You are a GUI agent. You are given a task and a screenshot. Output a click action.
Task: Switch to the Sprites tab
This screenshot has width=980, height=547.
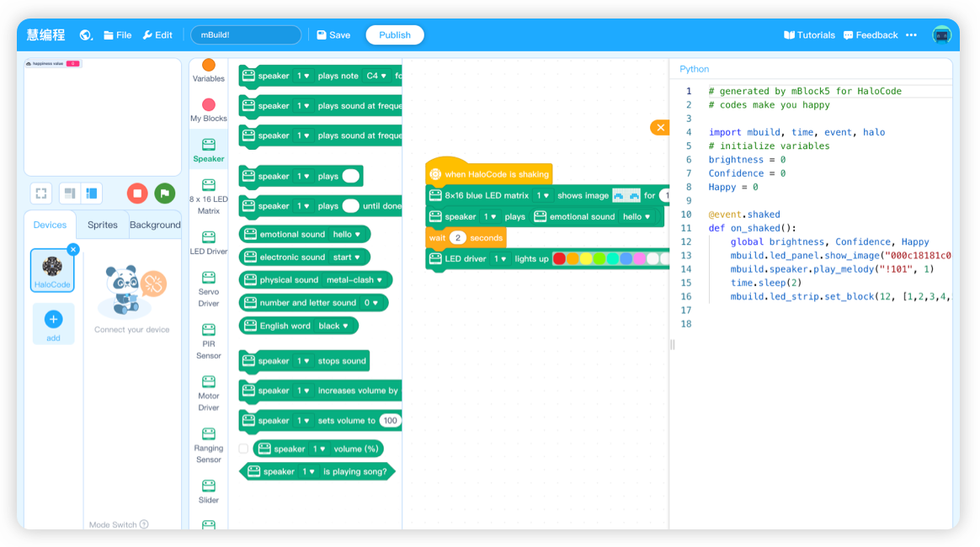[103, 225]
